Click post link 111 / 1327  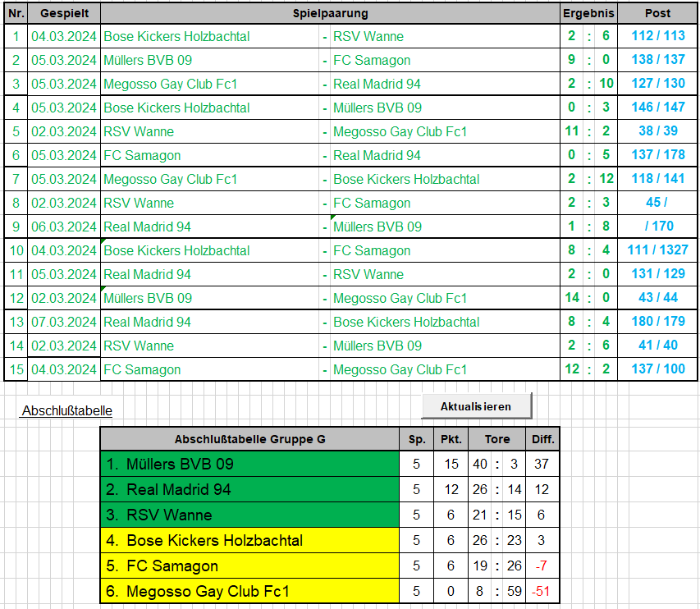coord(658,250)
